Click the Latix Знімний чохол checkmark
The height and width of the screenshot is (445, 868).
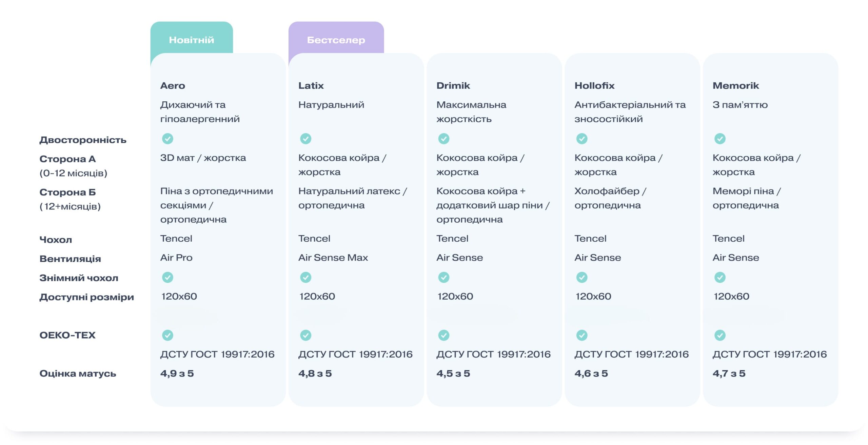point(305,277)
